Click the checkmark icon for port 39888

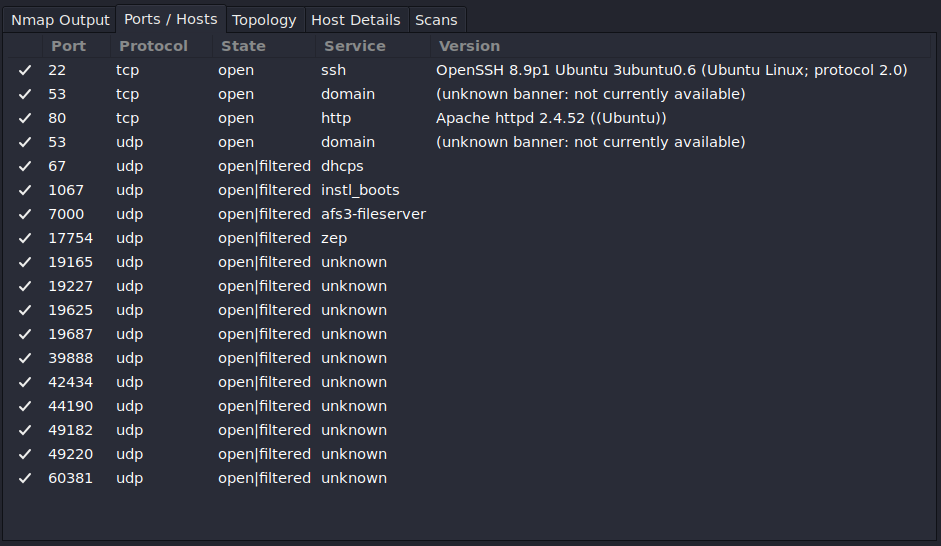[x=25, y=358]
